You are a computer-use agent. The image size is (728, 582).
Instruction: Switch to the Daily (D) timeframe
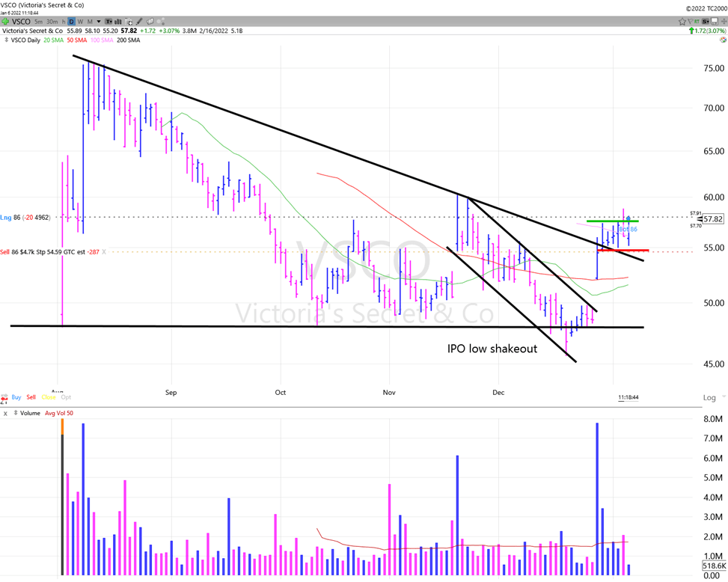coord(72,22)
